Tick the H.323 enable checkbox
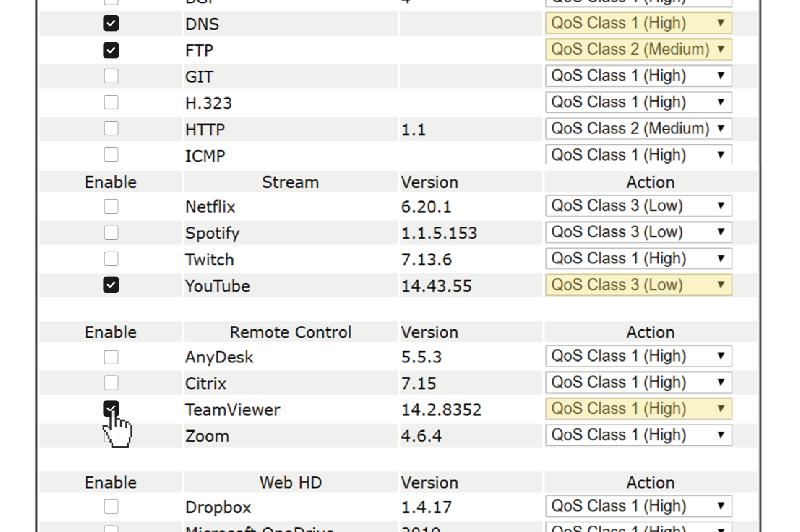This screenshot has width=800, height=532. pos(111,102)
